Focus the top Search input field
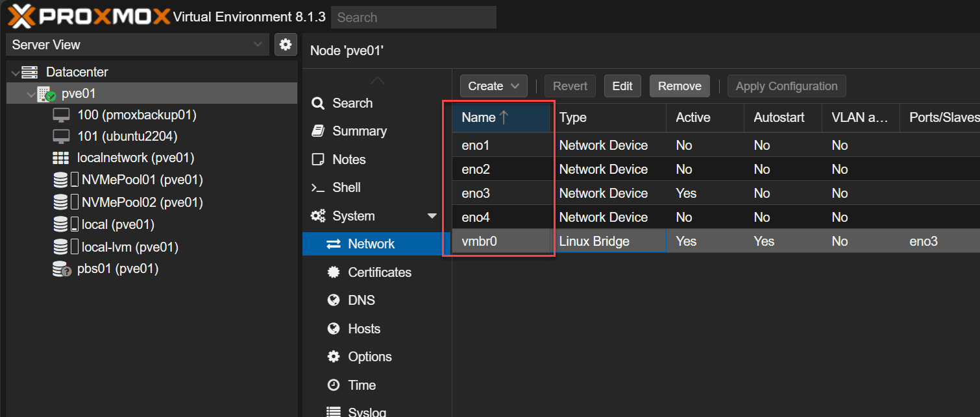The width and height of the screenshot is (980, 417). 413,18
